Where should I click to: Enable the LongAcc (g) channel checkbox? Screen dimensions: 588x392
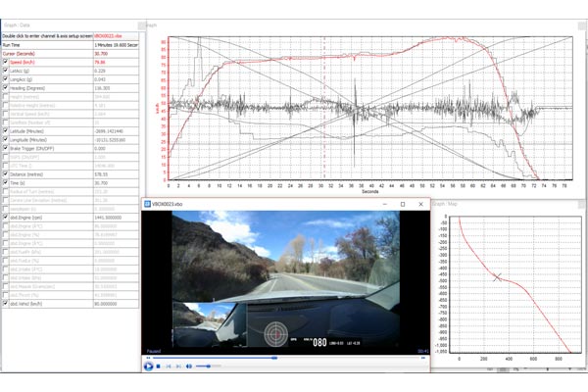pos(6,78)
